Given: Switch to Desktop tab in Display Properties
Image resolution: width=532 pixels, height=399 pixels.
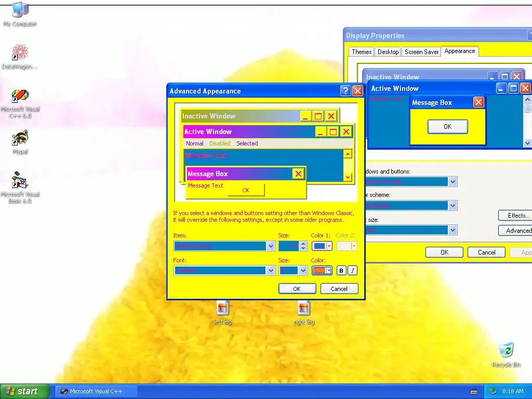Looking at the screenshot, I should coord(388,52).
